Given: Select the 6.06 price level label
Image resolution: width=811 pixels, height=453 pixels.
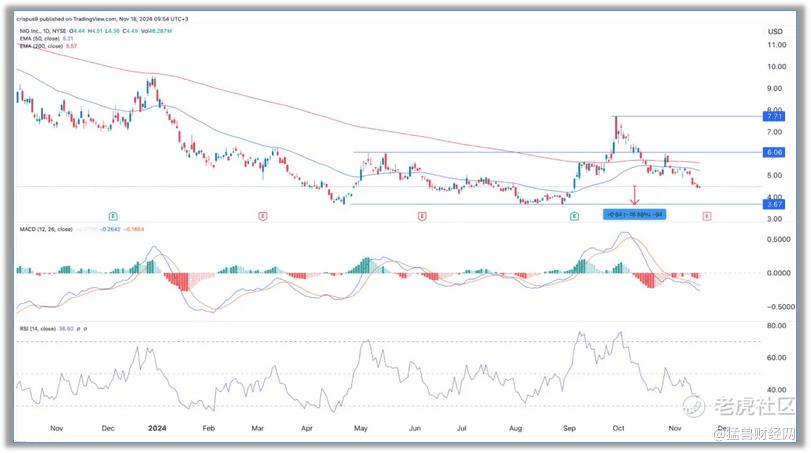Looking at the screenshot, I should coord(774,152).
